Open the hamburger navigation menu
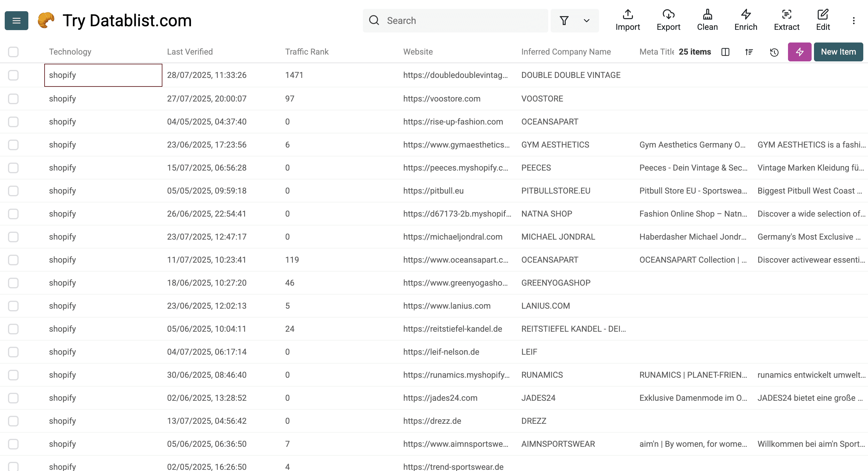 click(x=16, y=21)
